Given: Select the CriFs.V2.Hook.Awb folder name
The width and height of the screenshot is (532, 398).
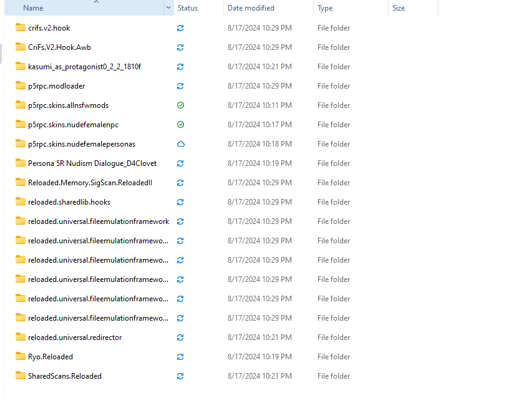Looking at the screenshot, I should pos(60,47).
